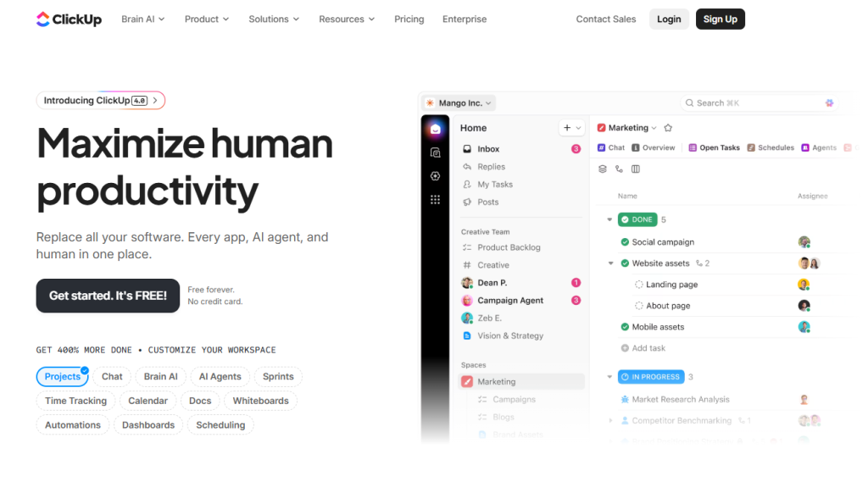Open the Pricing page
868x482 pixels.
409,19
